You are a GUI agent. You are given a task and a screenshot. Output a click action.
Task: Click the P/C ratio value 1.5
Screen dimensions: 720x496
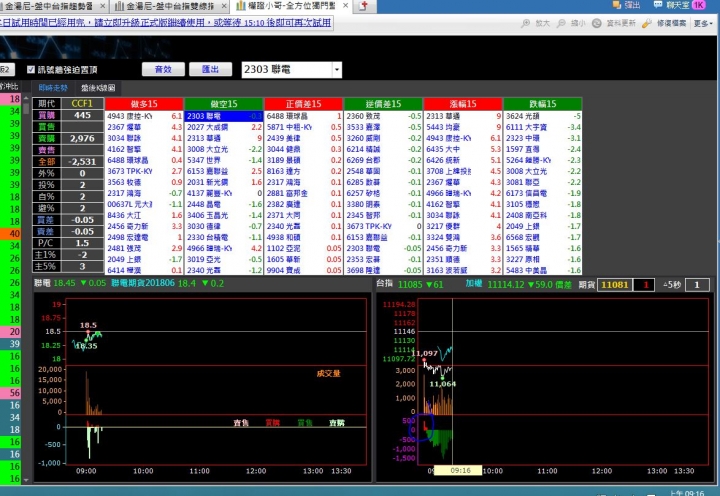click(82, 243)
